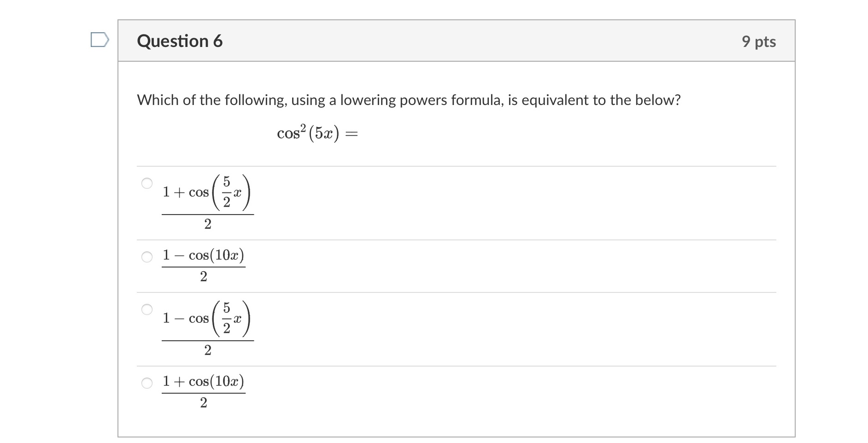
Task: Choose the (1 - cos(10x))/2 answer option
Action: pyautogui.click(x=147, y=257)
